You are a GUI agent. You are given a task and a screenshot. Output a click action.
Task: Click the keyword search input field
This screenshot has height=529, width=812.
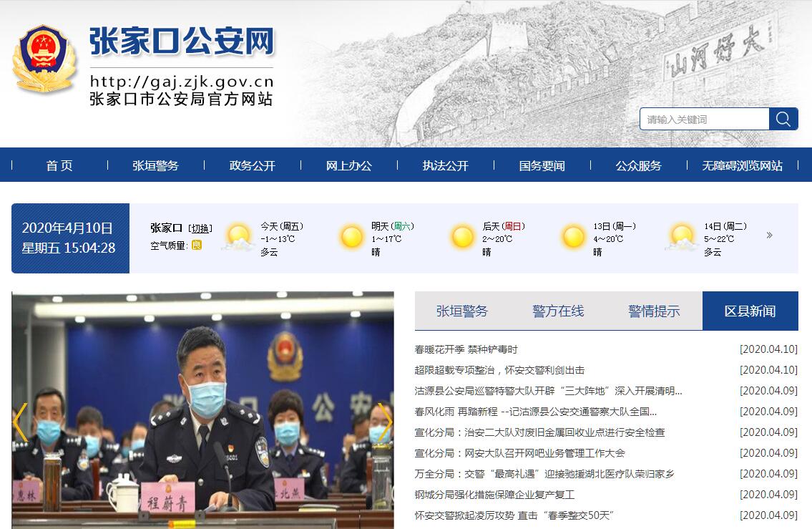click(x=704, y=119)
